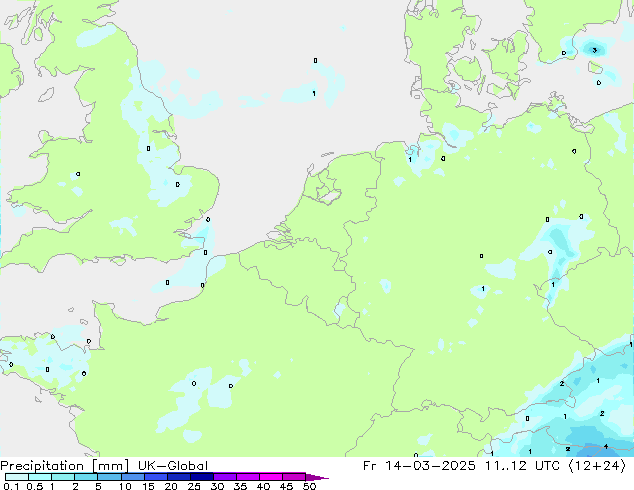Image resolution: width=634 pixels, height=490 pixels.
Task: Click the 35–40 mm legend swatch
Action: click(x=248, y=477)
